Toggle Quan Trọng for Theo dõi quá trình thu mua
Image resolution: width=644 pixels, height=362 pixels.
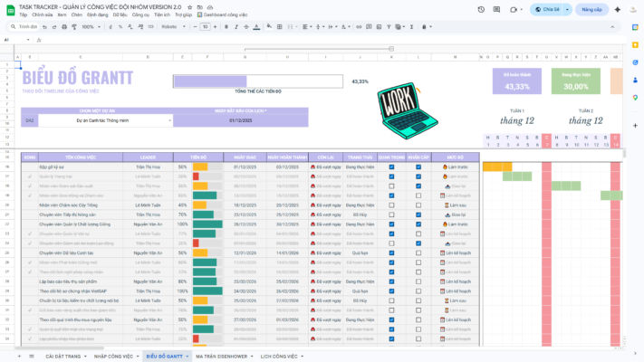[391, 319]
